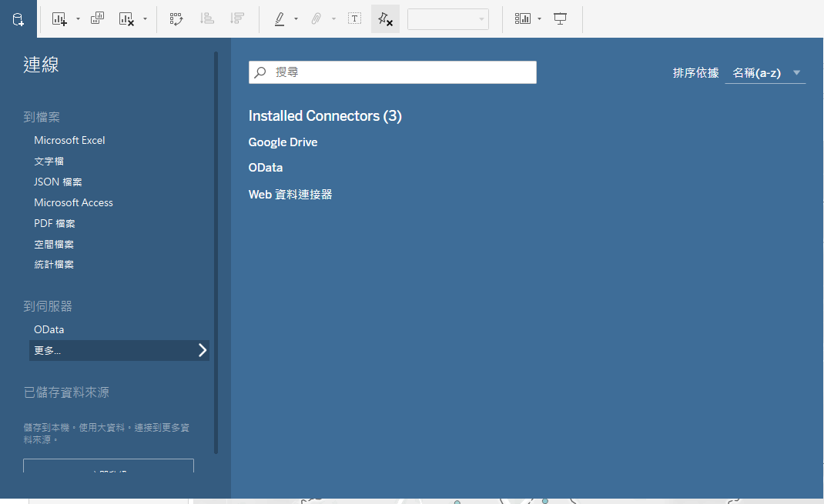Connect to Microsoft Excel file

click(69, 140)
